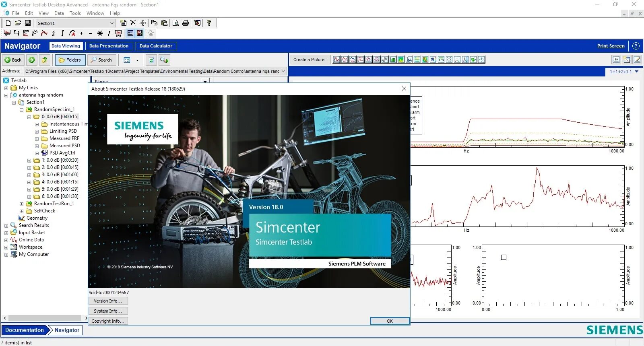Open the Address path dropdown
The height and width of the screenshot is (346, 644).
pyautogui.click(x=283, y=71)
